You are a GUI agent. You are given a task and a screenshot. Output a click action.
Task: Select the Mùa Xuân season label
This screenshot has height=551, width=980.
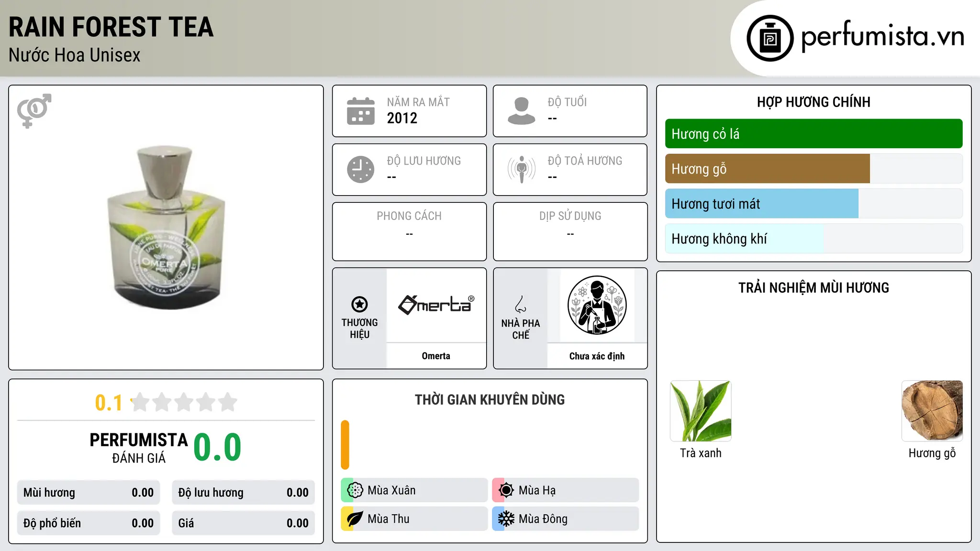pyautogui.click(x=391, y=490)
